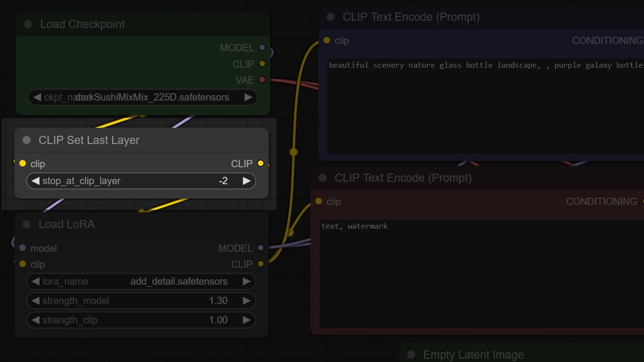
Task: Open ckpt_name dropdown showing darkSushiMixMix_225D.safetensors
Action: (x=143, y=97)
